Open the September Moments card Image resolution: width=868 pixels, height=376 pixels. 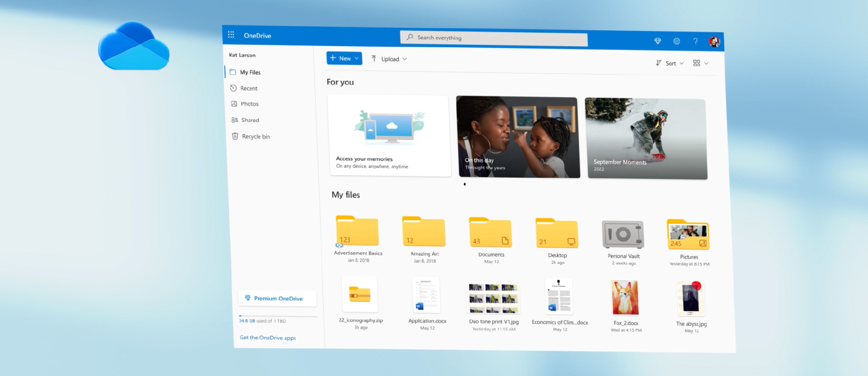coord(646,139)
